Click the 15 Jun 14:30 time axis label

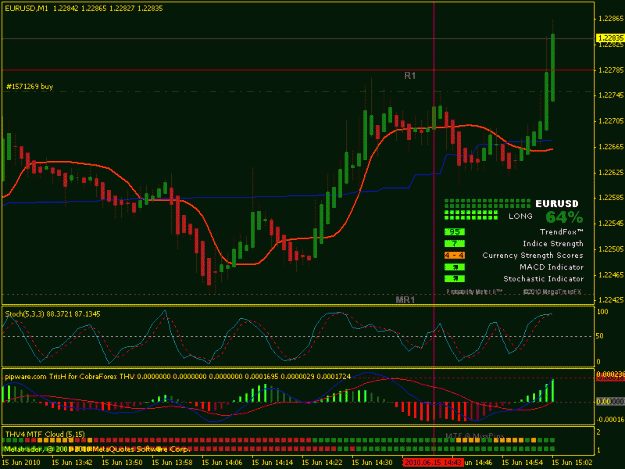point(372,463)
